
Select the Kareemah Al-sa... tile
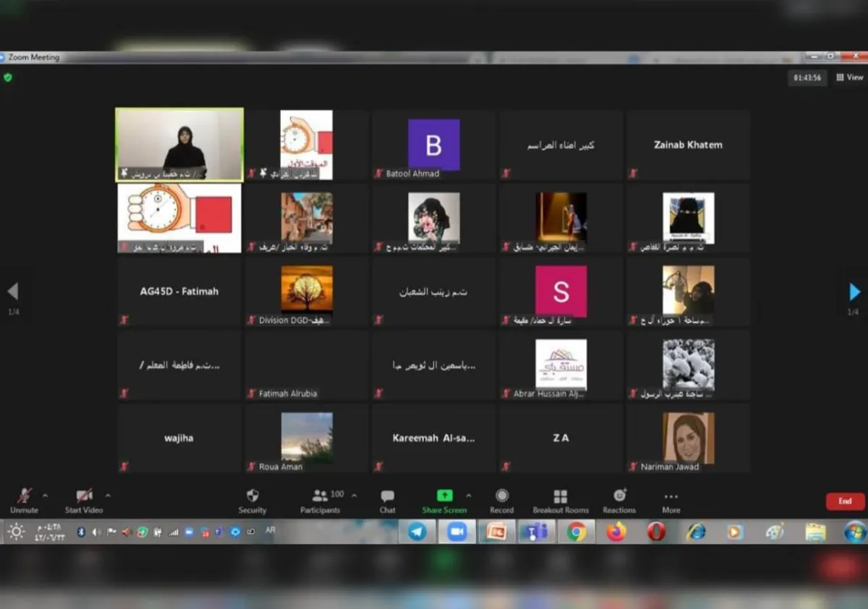[x=433, y=438]
